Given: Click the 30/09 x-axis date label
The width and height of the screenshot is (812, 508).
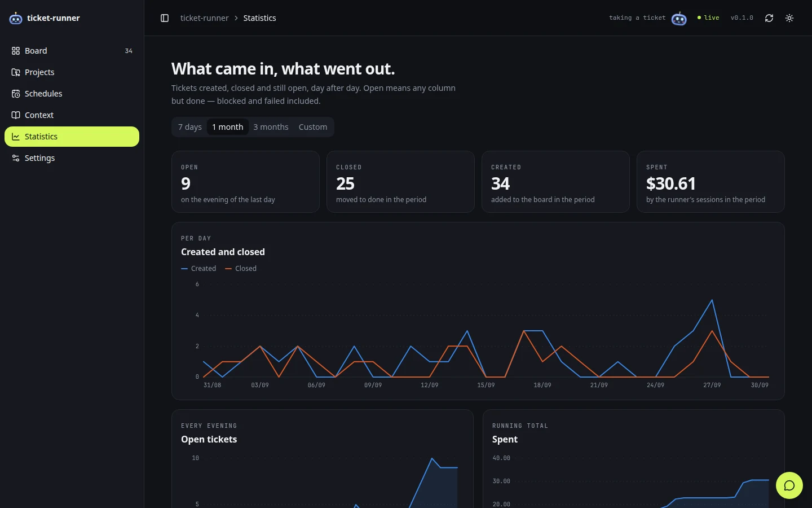Looking at the screenshot, I should click(x=760, y=385).
